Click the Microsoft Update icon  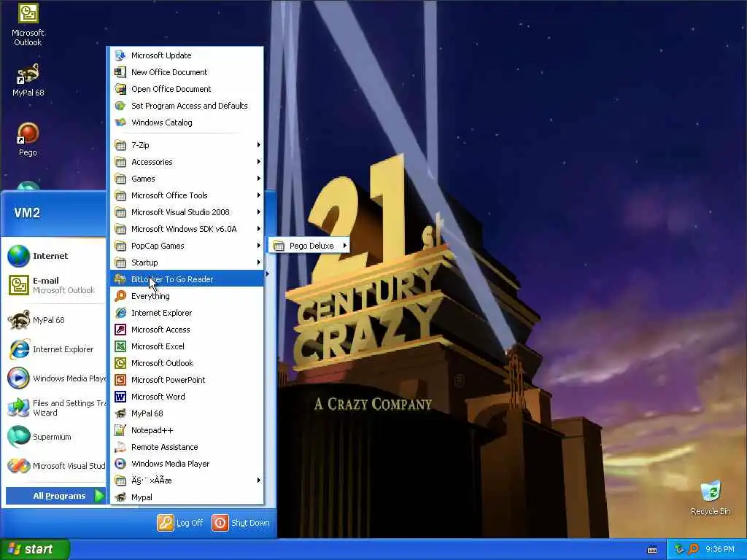point(120,55)
